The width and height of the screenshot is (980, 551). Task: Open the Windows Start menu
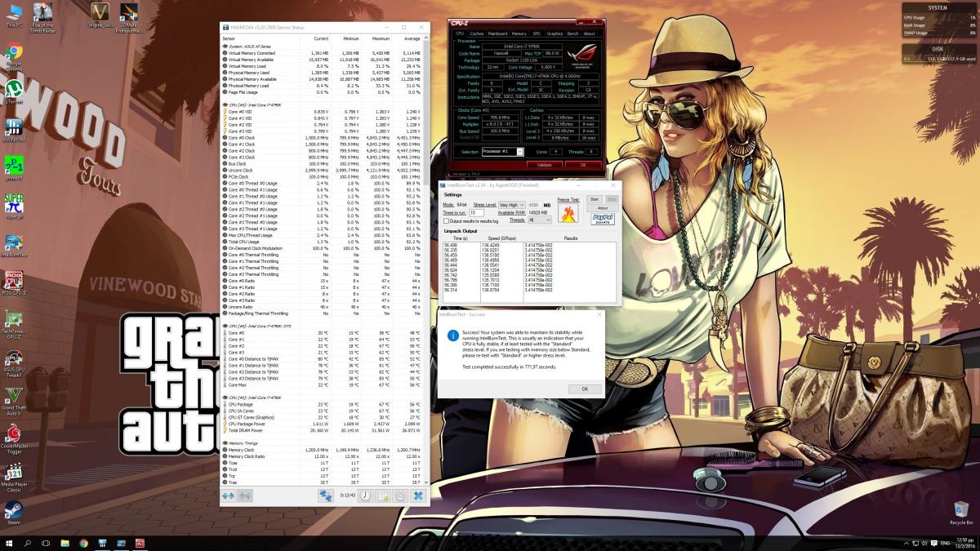click(x=9, y=543)
